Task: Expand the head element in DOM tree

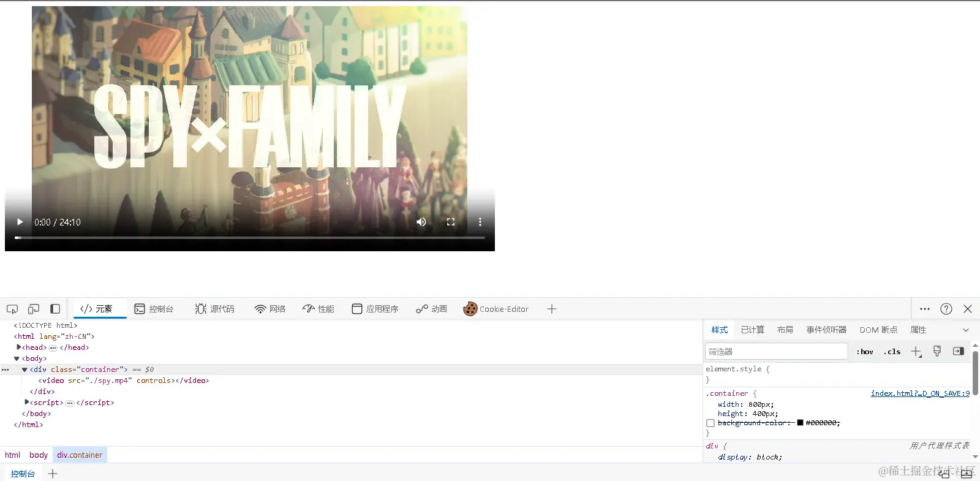Action: coord(19,347)
